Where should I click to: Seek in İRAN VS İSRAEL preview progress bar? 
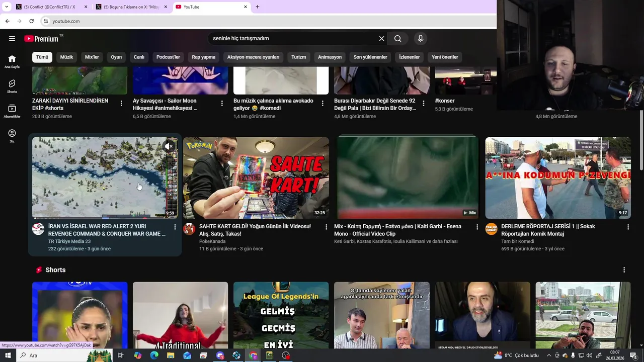click(105, 218)
